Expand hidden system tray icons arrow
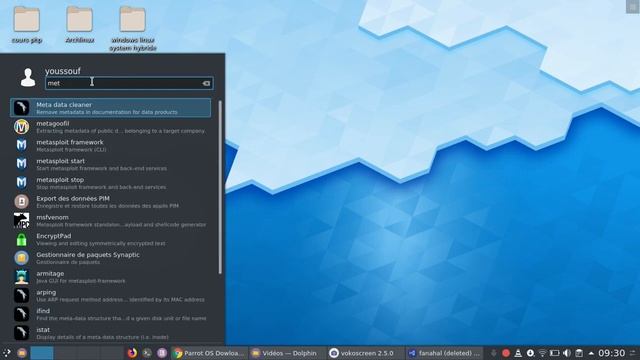Viewport: 640px width, 360px height. coord(591,353)
